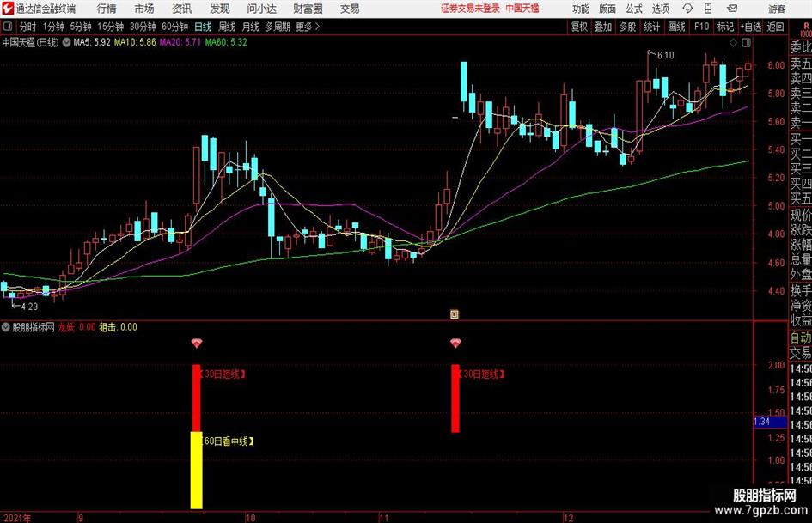812x523 pixels.
Task: Click the 通达信 red logo icon
Action: pyautogui.click(x=7, y=9)
